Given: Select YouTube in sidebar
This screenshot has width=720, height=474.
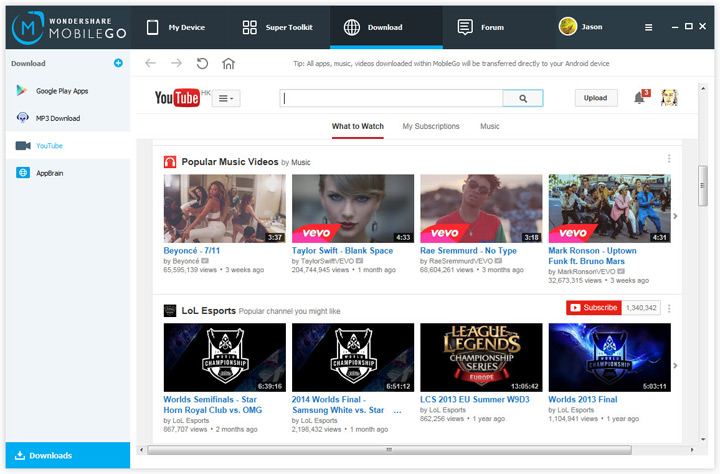Looking at the screenshot, I should tap(68, 146).
